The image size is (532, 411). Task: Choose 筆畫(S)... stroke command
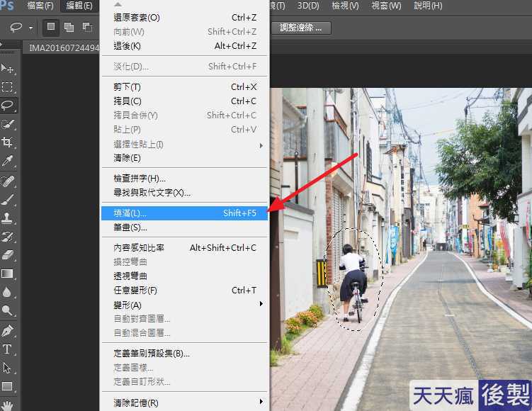pyautogui.click(x=185, y=227)
